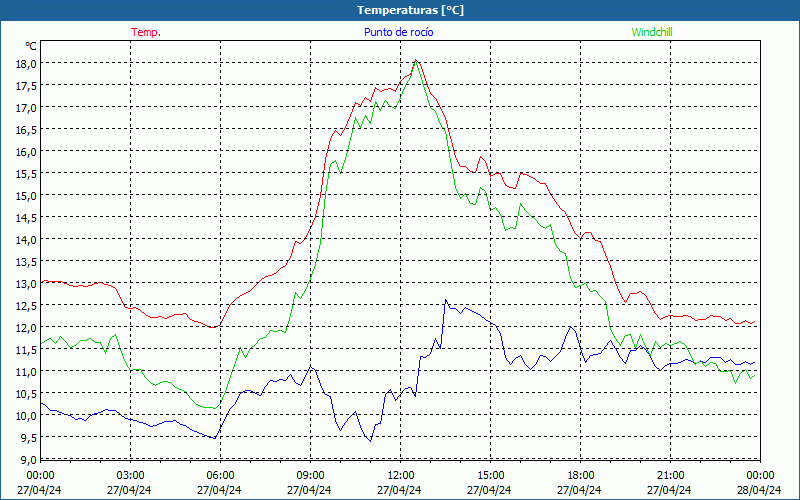
Task: Click the '03:00' time axis label
Action: [131, 476]
